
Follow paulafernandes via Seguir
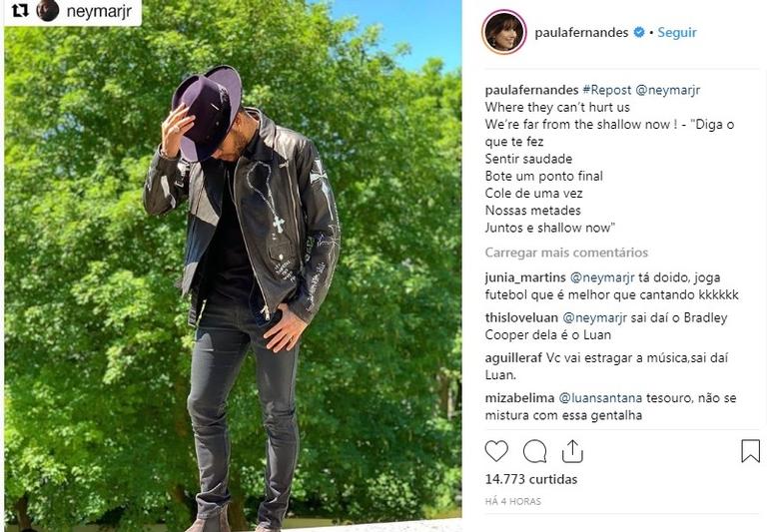coord(677,32)
